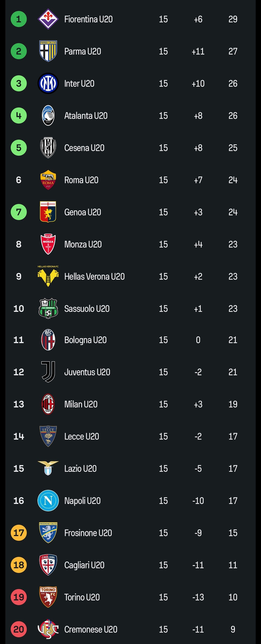This screenshot has width=261, height=644.
Task: Tap the Lazio U20 eagle crest
Action: pos(48,468)
